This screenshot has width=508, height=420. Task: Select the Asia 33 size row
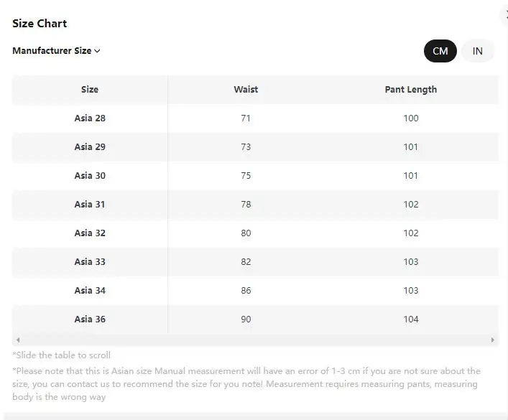[90, 262]
